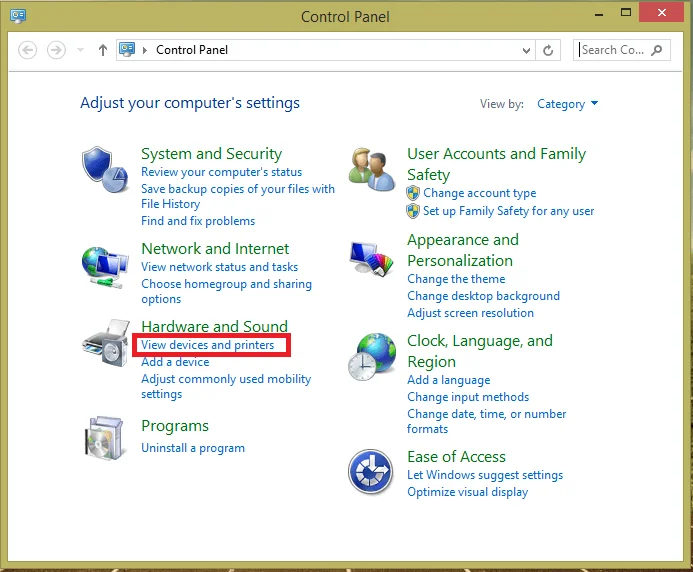Click Review your computer's status
This screenshot has width=693, height=572.
pyautogui.click(x=221, y=172)
